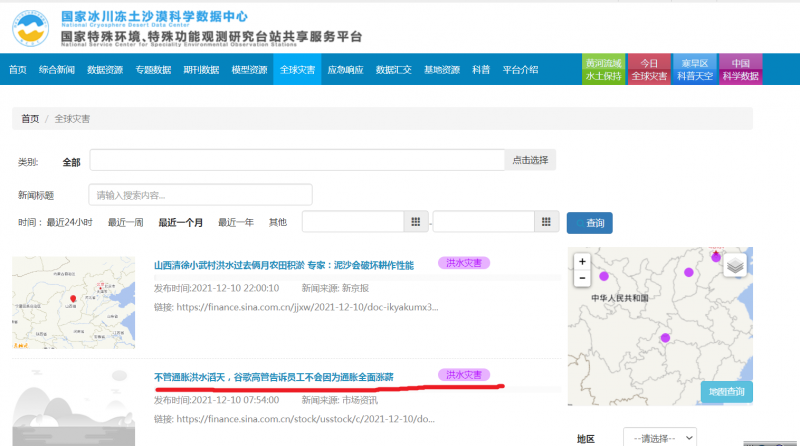Viewport: 800px width, 446px height.
Task: Open the 数据资源 navigation menu
Action: point(105,70)
